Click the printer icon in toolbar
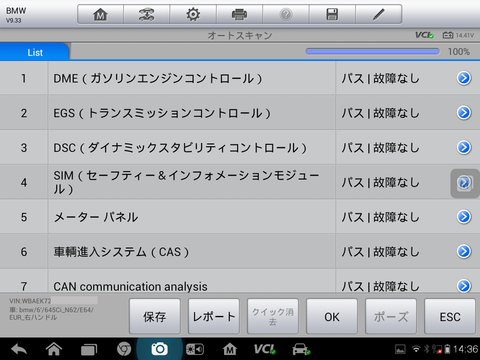 point(239,14)
